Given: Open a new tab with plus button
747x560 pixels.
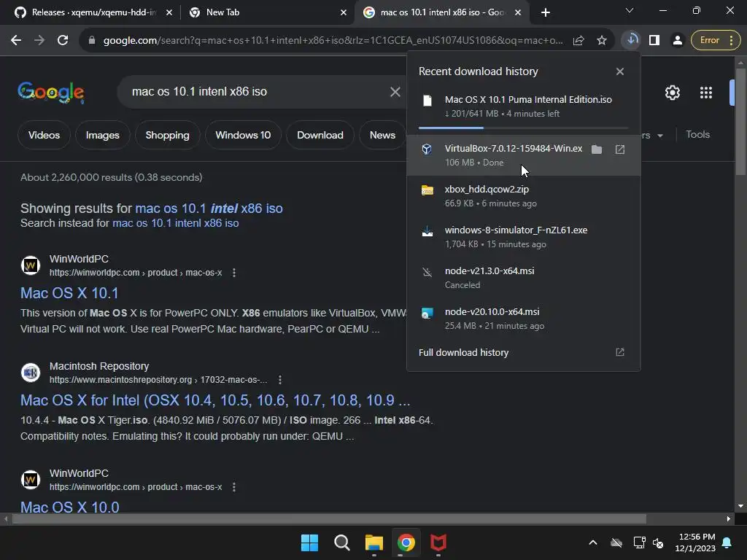Looking at the screenshot, I should [546, 12].
